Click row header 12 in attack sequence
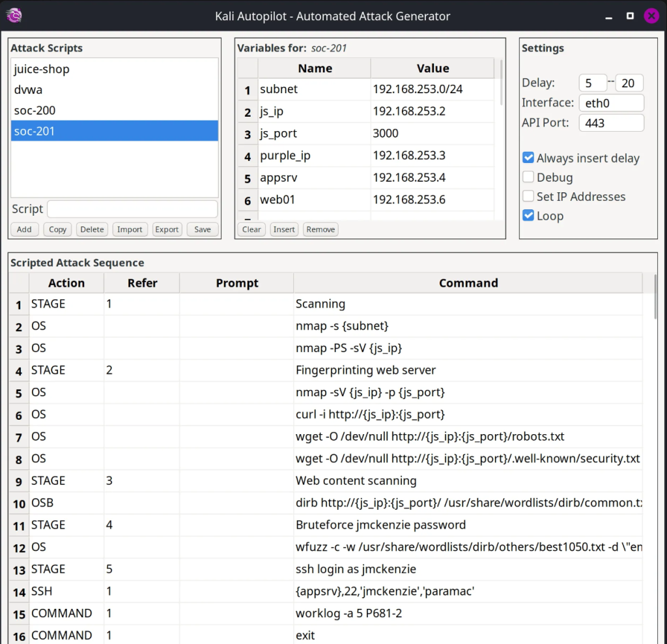667x644 pixels. click(x=19, y=548)
